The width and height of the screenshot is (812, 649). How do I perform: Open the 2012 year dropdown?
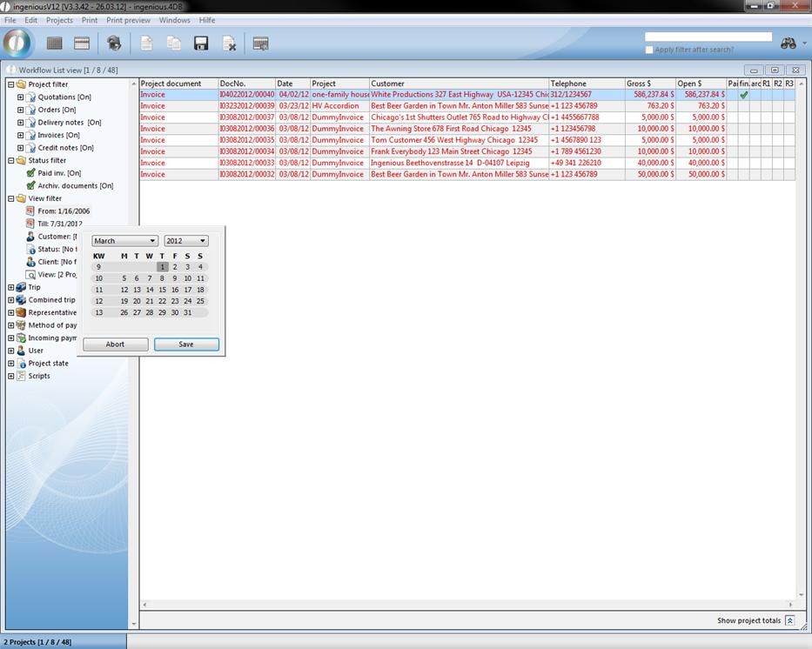[x=186, y=241]
